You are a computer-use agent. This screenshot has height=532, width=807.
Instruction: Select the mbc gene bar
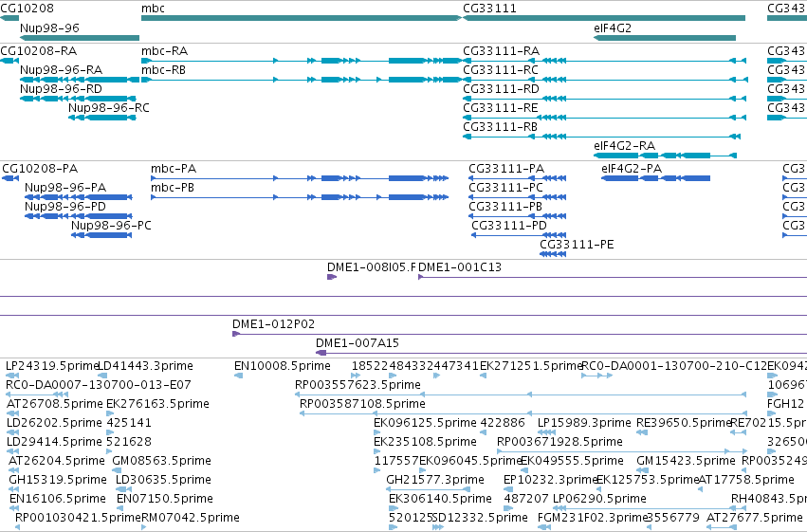coord(301,18)
